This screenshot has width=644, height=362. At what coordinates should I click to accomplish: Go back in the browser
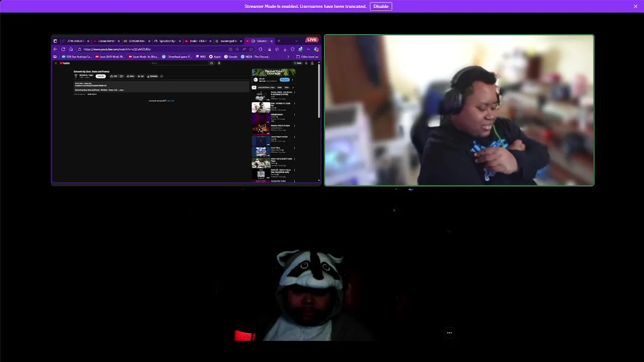pyautogui.click(x=55, y=49)
